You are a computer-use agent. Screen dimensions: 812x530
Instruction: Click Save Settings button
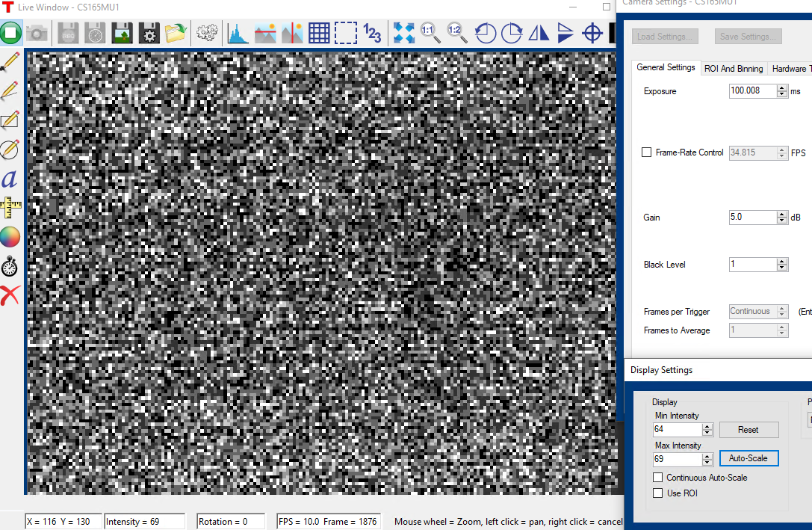tap(749, 37)
